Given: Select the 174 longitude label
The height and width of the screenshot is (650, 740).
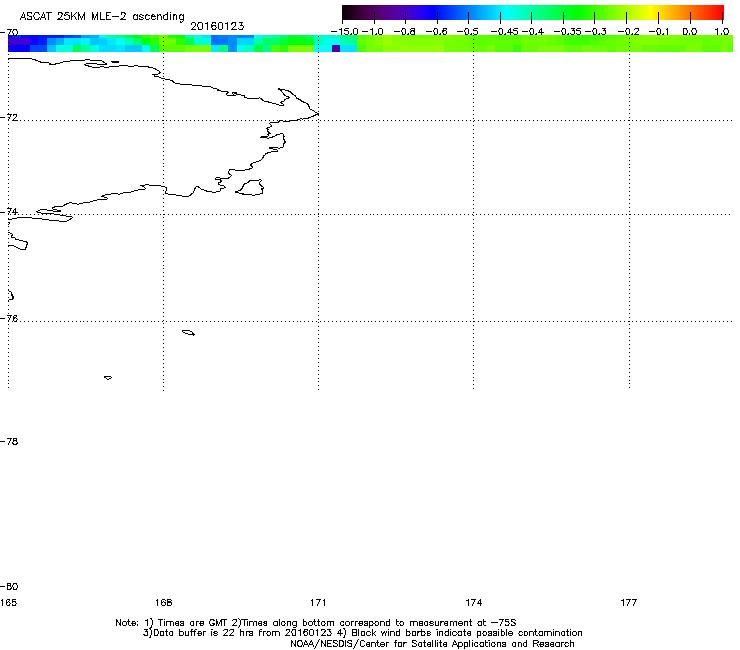Looking at the screenshot, I should coord(473,602).
